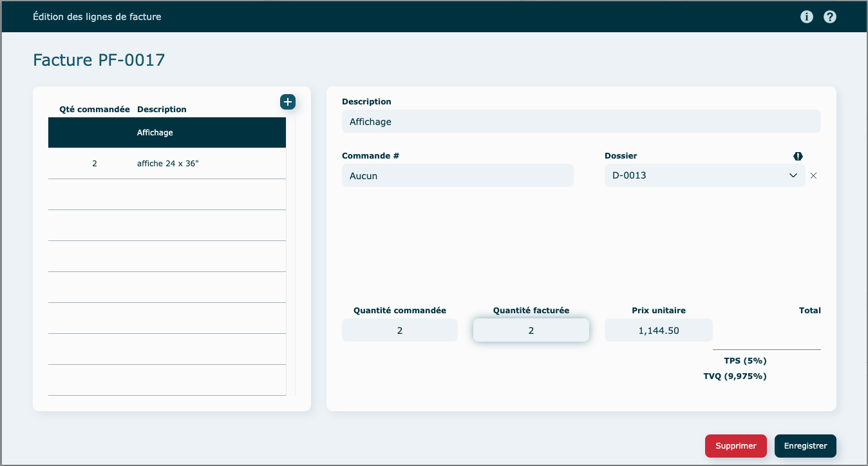868x466 pixels.
Task: Clear the Dossier selection with X
Action: (813, 175)
